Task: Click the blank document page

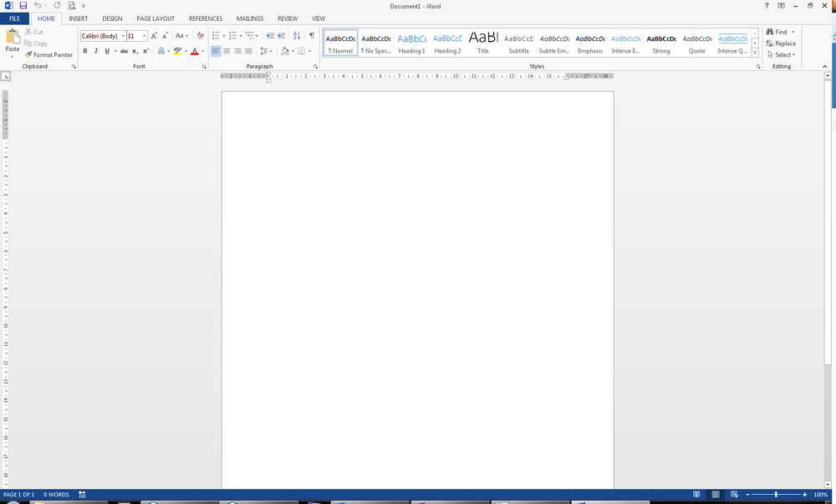Action: (x=417, y=290)
